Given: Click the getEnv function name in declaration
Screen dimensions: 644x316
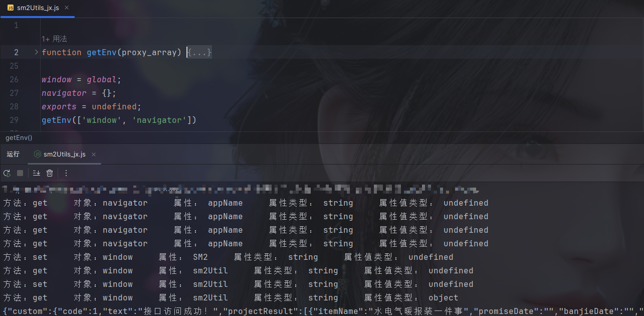Looking at the screenshot, I should tap(102, 52).
